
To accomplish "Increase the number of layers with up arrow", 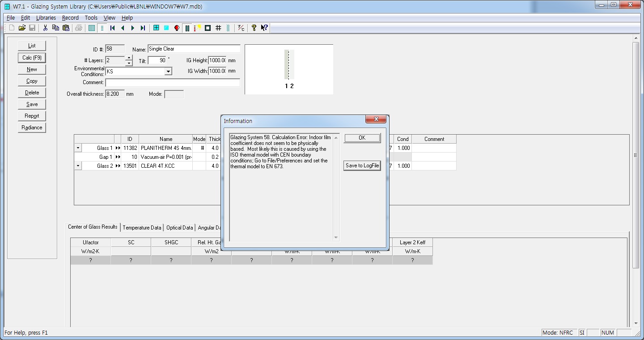I will pos(129,58).
